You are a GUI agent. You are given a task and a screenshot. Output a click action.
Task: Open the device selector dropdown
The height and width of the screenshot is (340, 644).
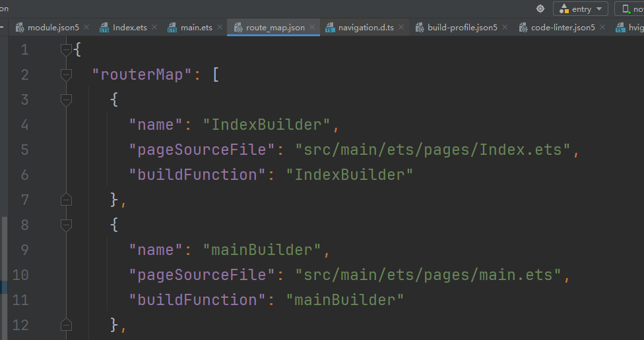630,9
